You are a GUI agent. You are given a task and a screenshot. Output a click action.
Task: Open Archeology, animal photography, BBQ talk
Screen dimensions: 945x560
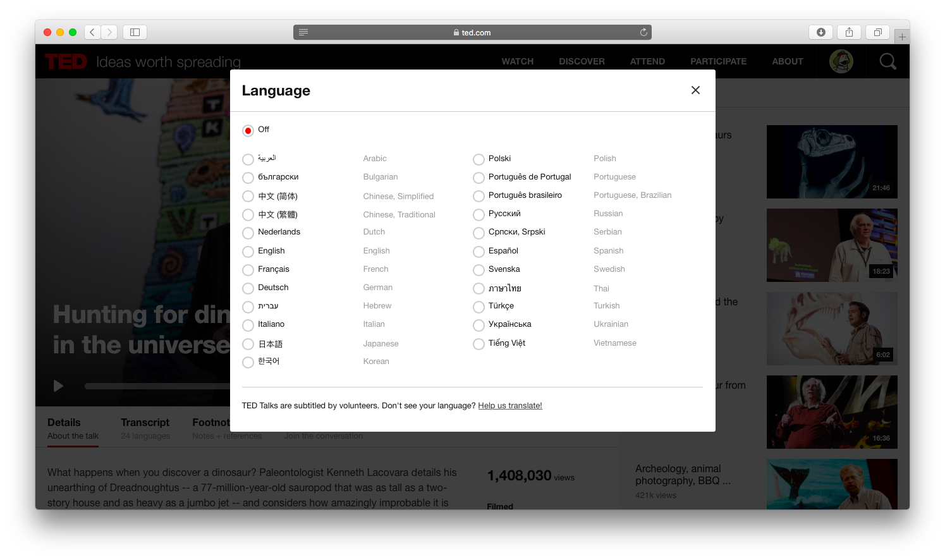pyautogui.click(x=683, y=475)
